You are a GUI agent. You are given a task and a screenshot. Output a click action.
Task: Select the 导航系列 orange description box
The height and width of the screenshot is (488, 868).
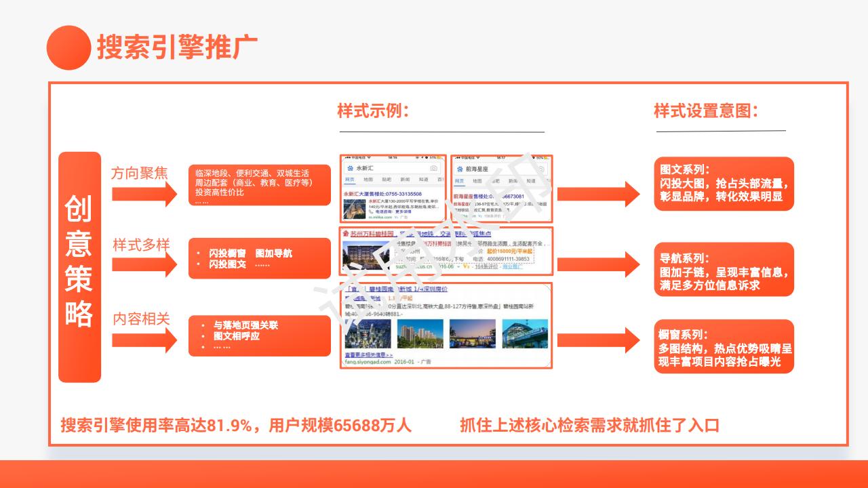coord(724,269)
